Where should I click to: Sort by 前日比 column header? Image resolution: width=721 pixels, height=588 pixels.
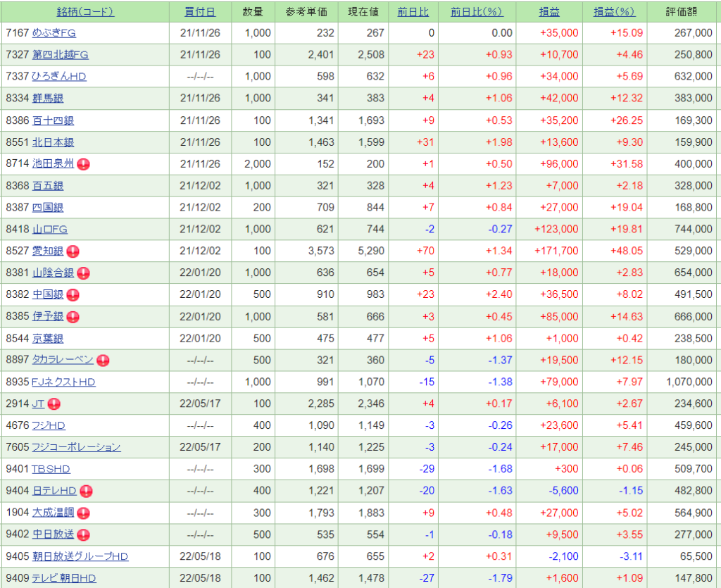click(413, 11)
